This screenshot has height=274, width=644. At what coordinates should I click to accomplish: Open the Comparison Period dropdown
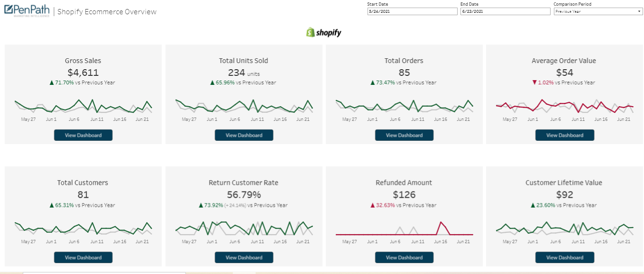(598, 11)
